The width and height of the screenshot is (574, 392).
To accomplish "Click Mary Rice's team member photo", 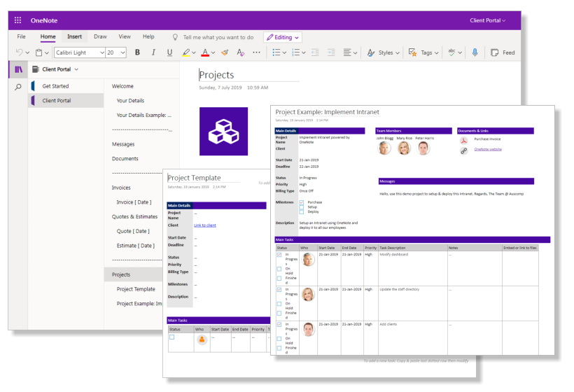I will pyautogui.click(x=404, y=148).
